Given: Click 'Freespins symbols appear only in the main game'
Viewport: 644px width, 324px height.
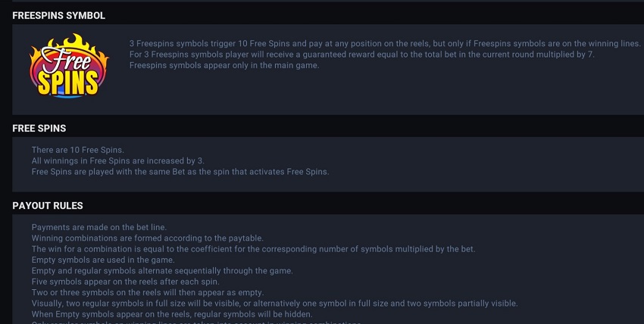Looking at the screenshot, I should coord(224,65).
